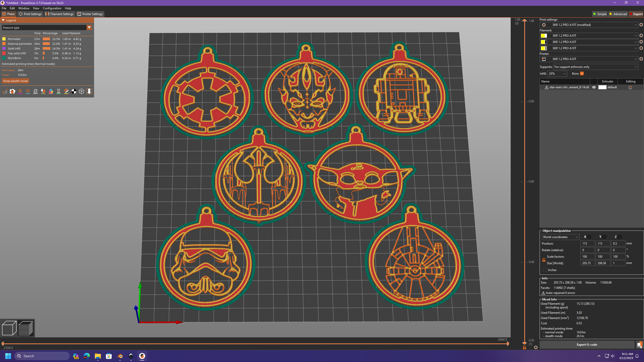
Task: Open Window menu
Action: 24,8
